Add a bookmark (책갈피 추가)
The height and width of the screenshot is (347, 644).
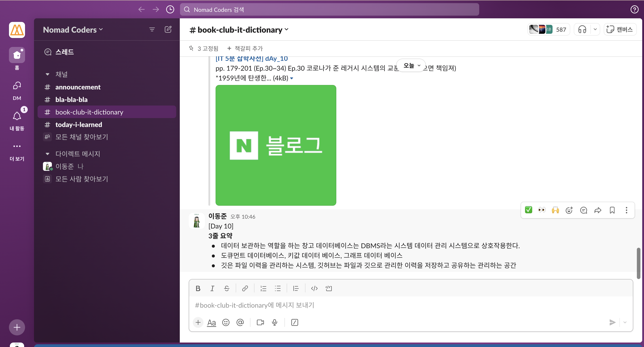pos(245,48)
